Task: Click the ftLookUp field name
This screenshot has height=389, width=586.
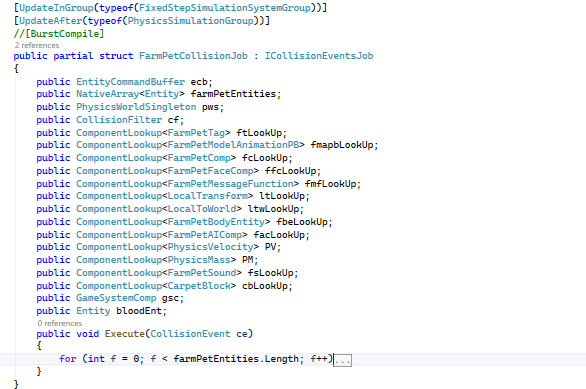Action: coord(259,133)
